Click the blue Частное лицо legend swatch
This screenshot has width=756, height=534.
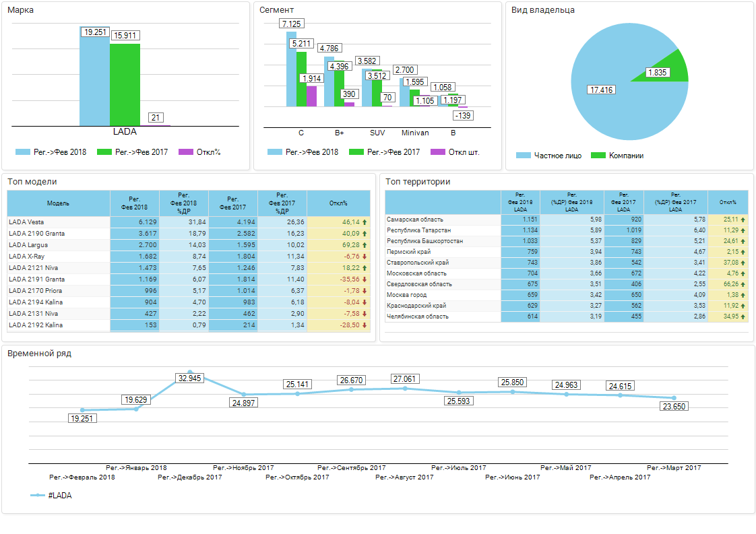click(x=524, y=156)
